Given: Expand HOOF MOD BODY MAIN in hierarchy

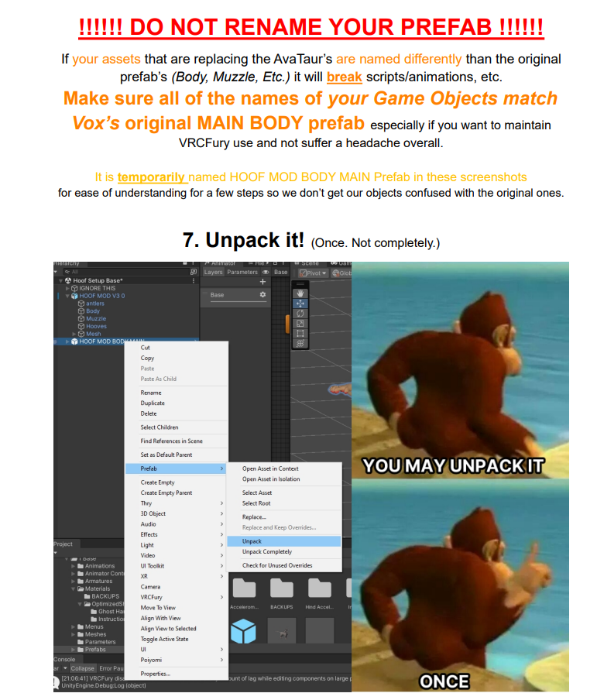Looking at the screenshot, I should click(68, 341).
